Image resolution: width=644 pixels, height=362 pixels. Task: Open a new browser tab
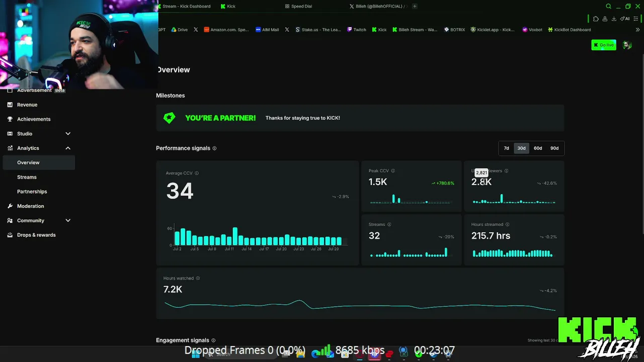point(415,6)
